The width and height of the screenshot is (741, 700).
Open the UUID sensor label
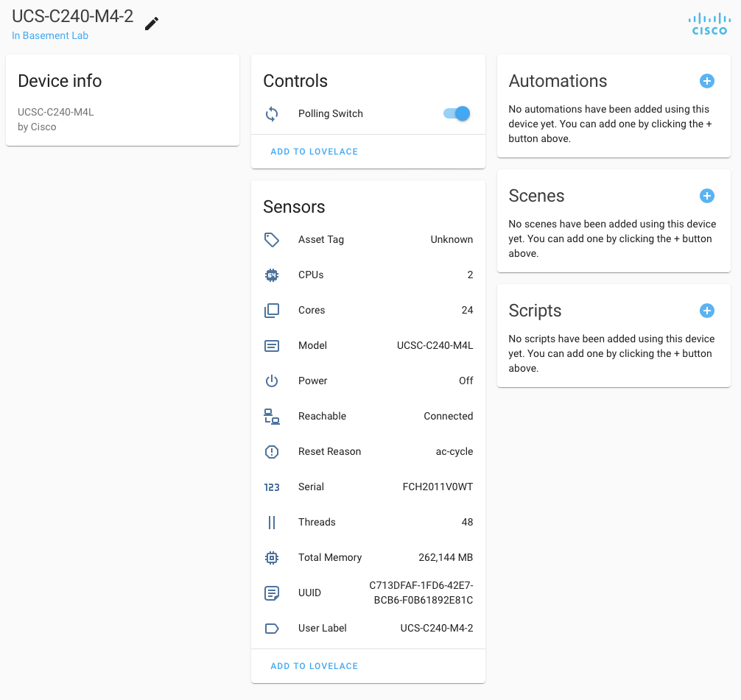point(309,593)
